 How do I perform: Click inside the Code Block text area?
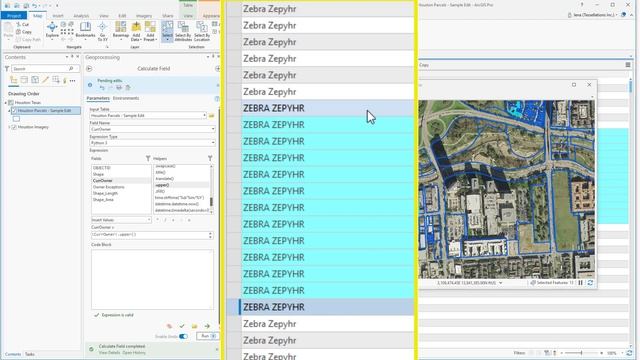152,279
